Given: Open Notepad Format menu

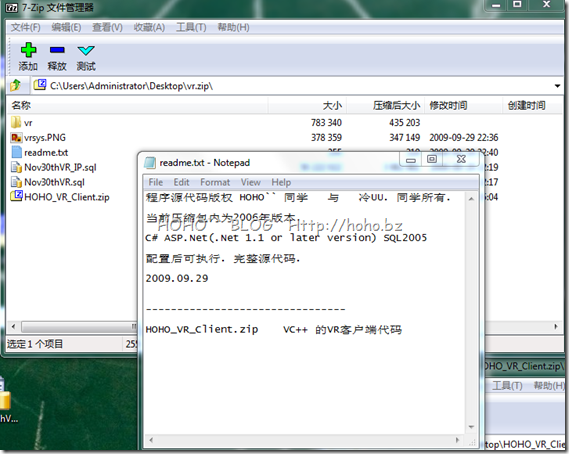Looking at the screenshot, I should pos(215,182).
